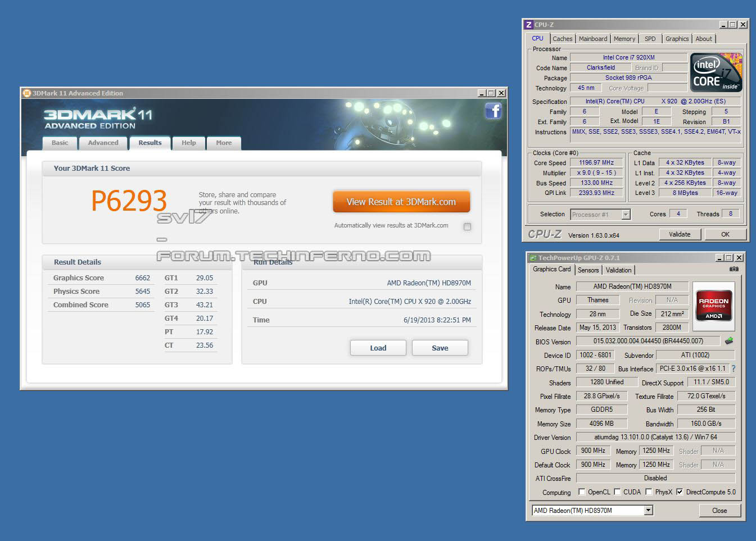
Task: Minimize the GPU-Z window
Action: point(720,258)
